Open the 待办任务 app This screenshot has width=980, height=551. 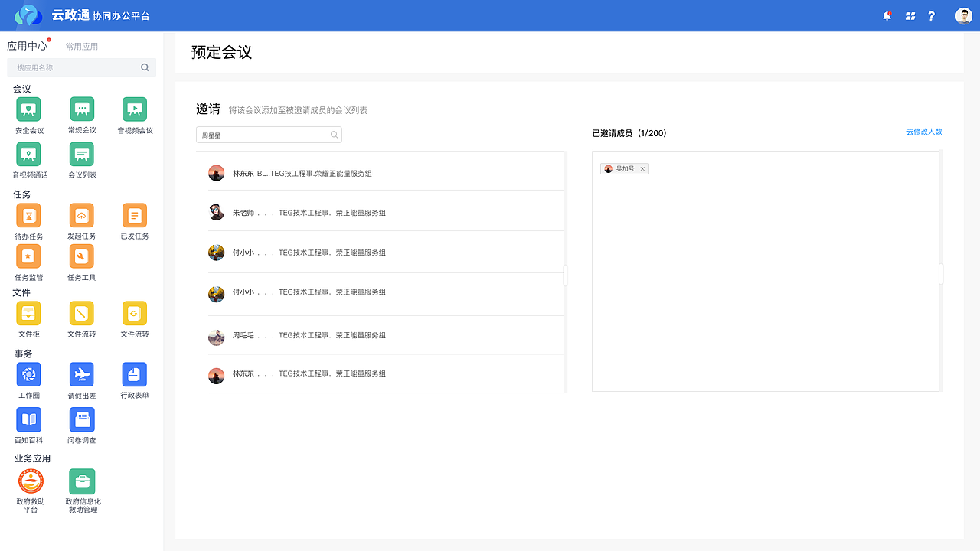pos(29,215)
